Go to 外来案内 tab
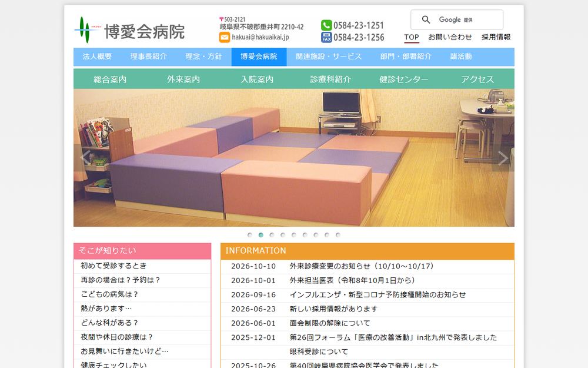588x368 pixels. pos(183,79)
